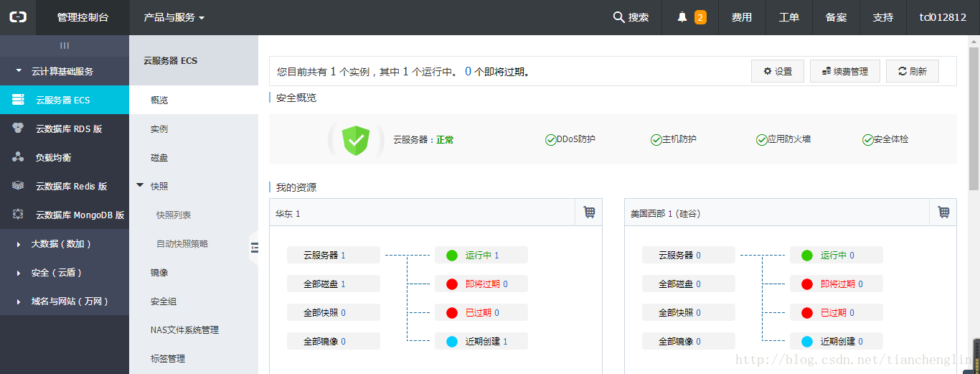Screen dimensions: 980x374
Task: Expand the 大数据（数加） section
Action: (65, 244)
